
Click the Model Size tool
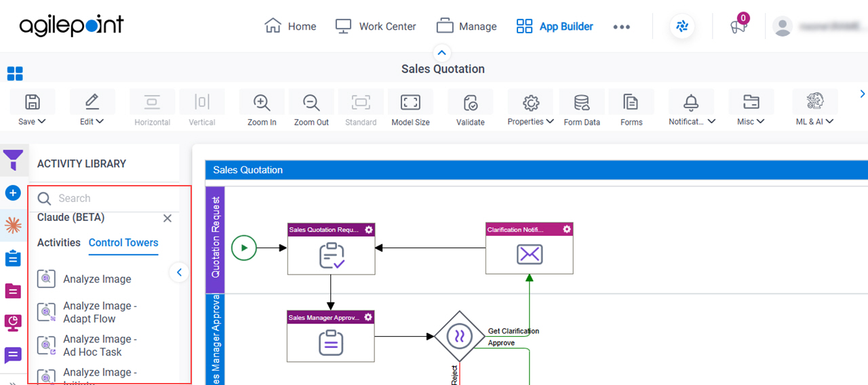coord(410,108)
